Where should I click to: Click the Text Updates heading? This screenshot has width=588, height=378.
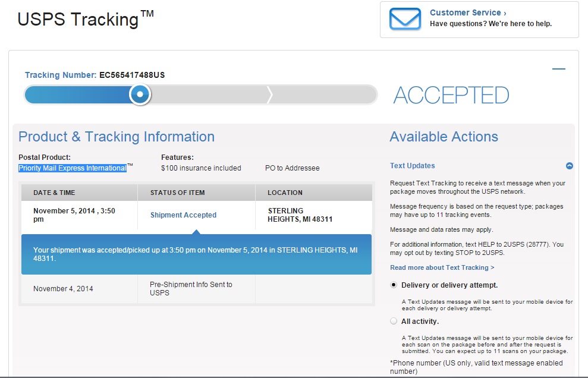click(x=413, y=166)
